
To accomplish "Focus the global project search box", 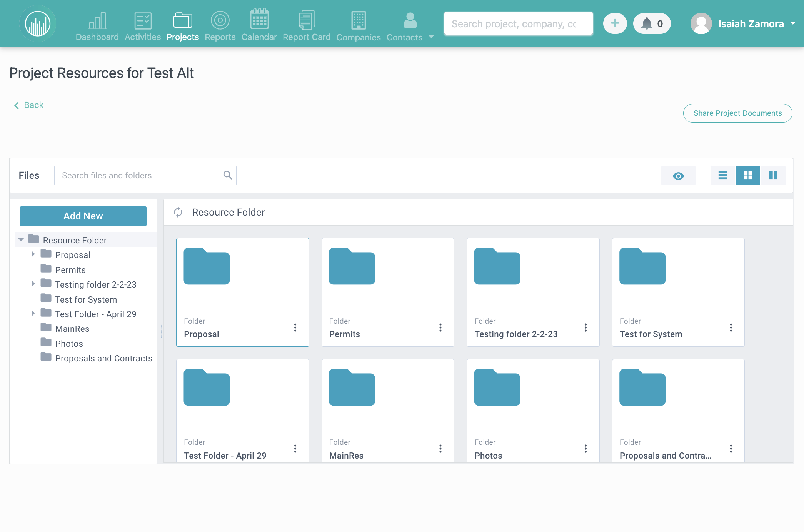I will coord(518,24).
